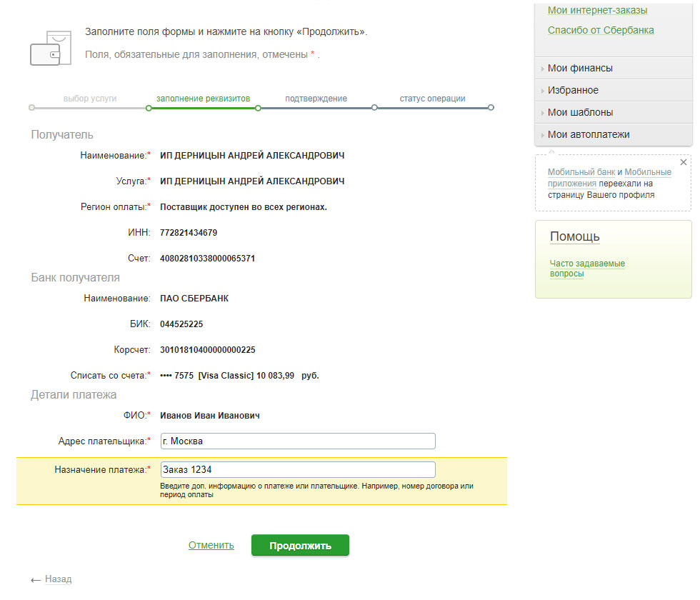Click the final progress step circle marker
The image size is (700, 600).
[491, 108]
